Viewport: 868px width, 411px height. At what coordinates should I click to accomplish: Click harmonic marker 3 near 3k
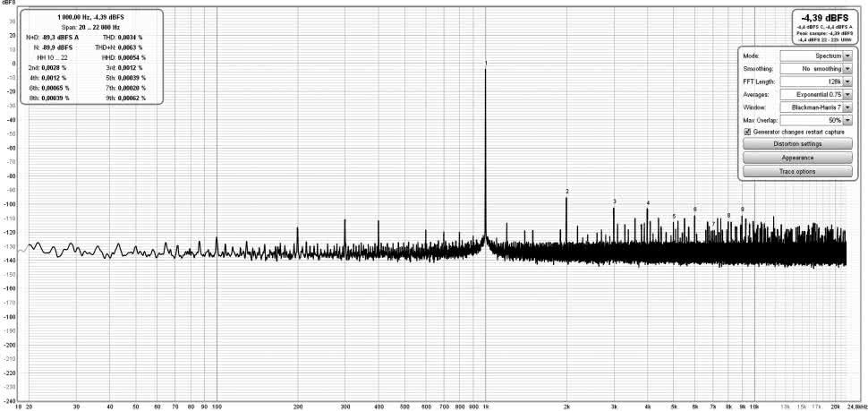tap(615, 201)
